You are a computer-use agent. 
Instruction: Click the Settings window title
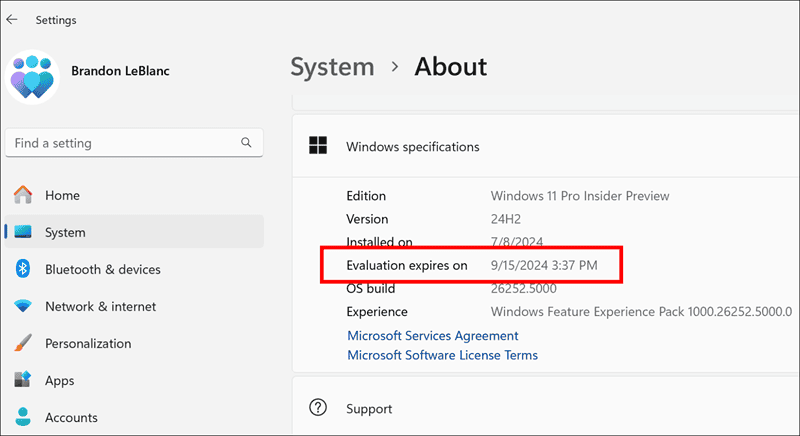click(x=56, y=20)
